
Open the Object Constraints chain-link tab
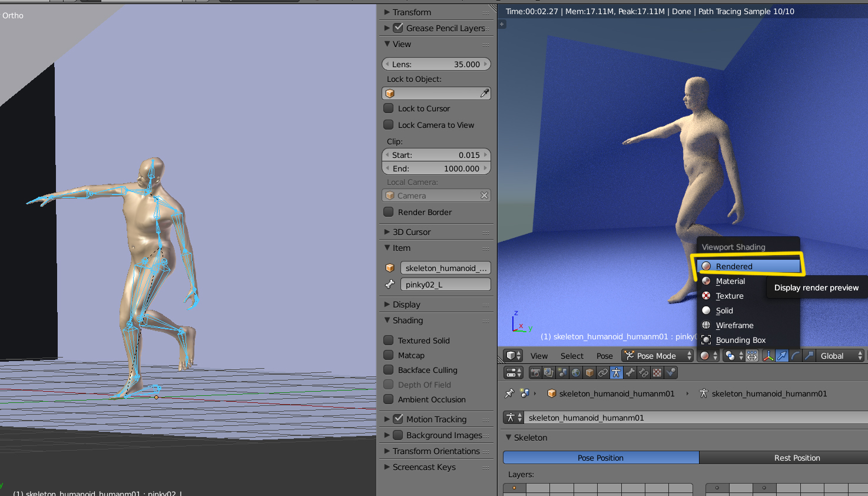tap(603, 373)
